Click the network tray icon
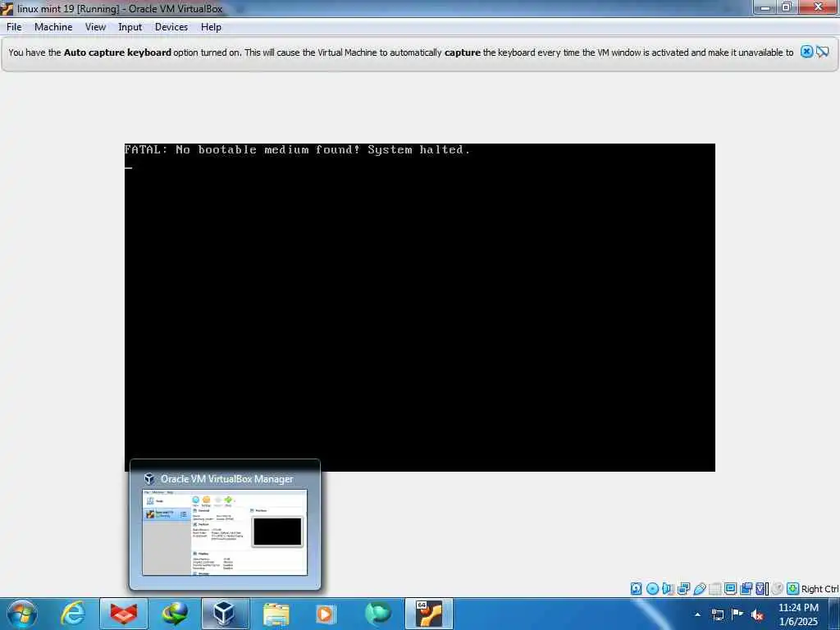This screenshot has width=840, height=630. coord(717,614)
